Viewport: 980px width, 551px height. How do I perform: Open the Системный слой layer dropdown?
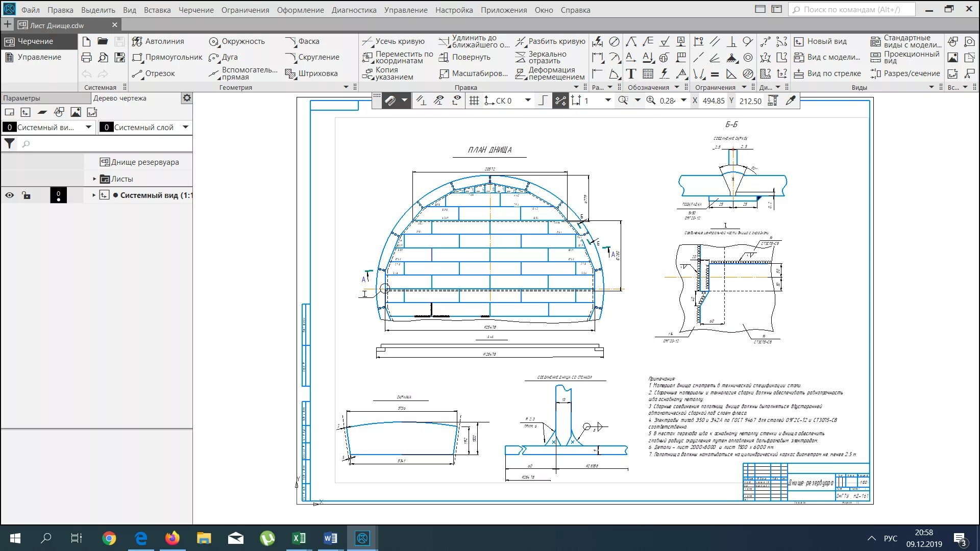click(x=185, y=127)
